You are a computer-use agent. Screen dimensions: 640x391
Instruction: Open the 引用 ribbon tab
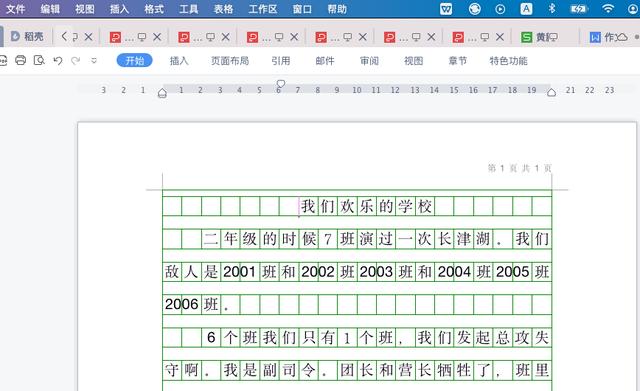coord(281,61)
